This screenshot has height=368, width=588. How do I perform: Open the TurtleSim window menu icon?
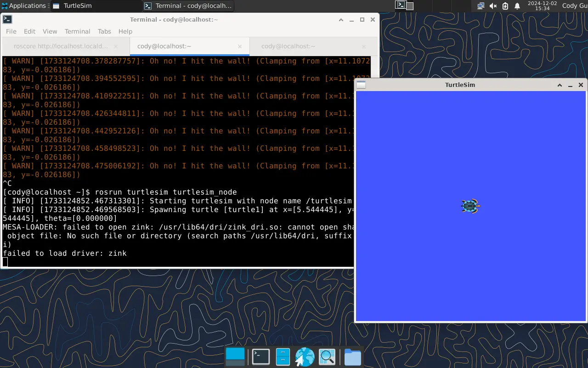click(x=361, y=85)
